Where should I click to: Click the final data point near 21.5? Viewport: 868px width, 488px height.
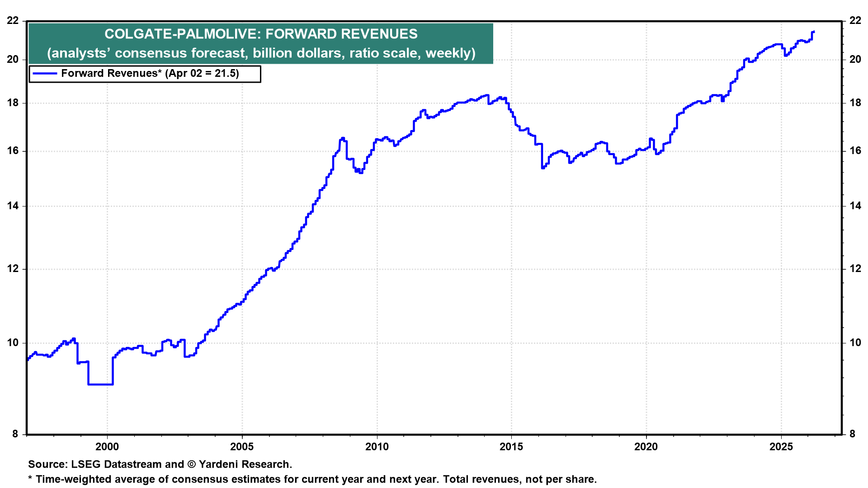coord(813,32)
